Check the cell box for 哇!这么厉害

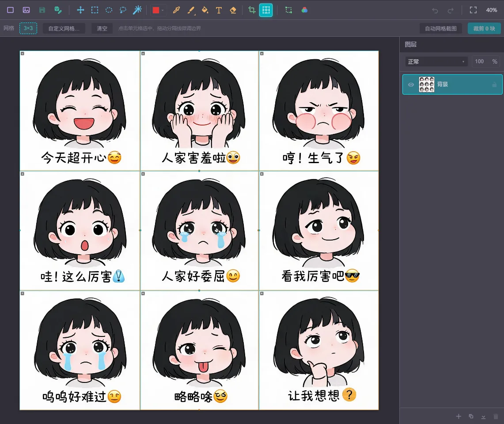23,174
